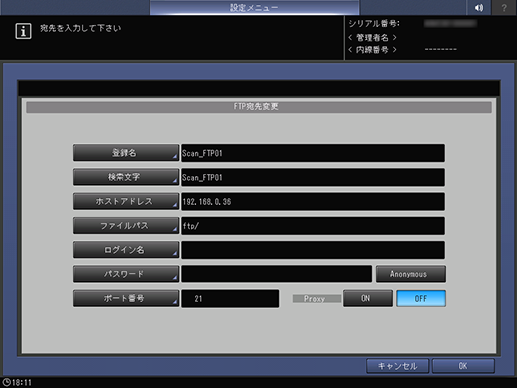Edit the ホストアドレス setting
517x388 pixels.
(126, 201)
